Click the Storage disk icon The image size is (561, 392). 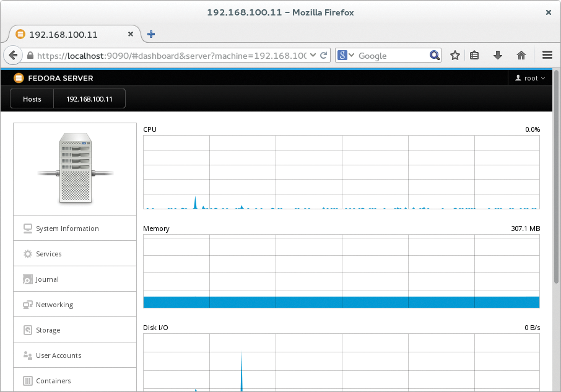(x=27, y=330)
